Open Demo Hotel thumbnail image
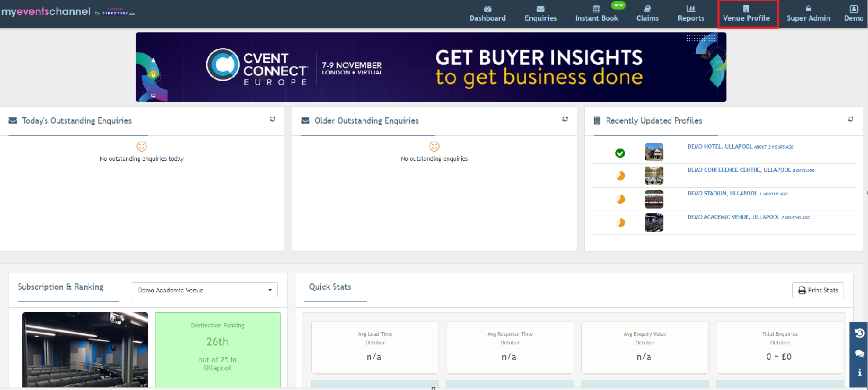The image size is (868, 390). pyautogui.click(x=654, y=152)
